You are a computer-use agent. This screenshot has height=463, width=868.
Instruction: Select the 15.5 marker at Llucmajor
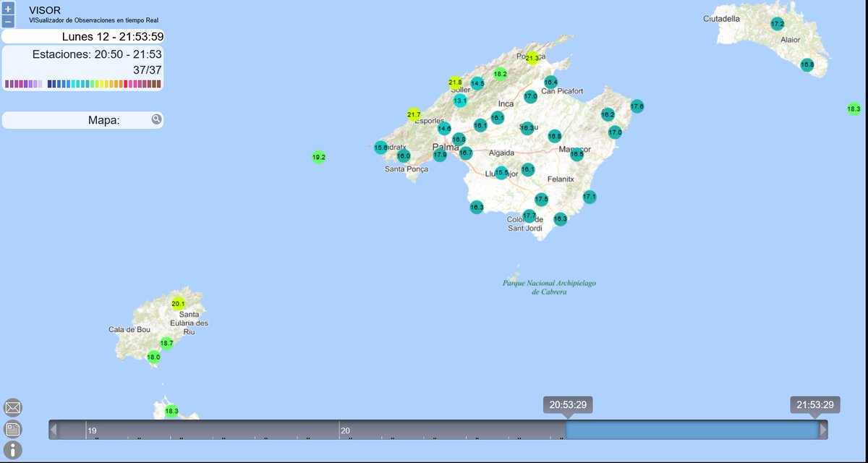[x=501, y=173]
